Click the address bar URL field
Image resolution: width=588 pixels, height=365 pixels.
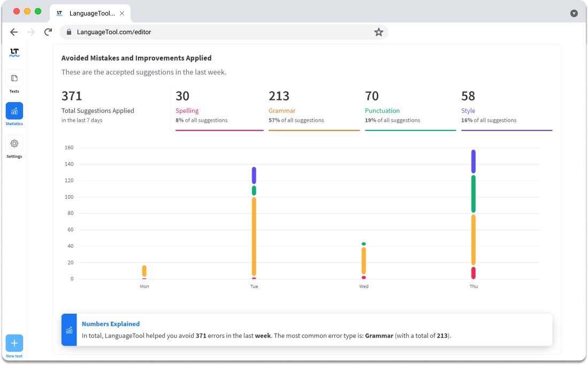coord(224,32)
